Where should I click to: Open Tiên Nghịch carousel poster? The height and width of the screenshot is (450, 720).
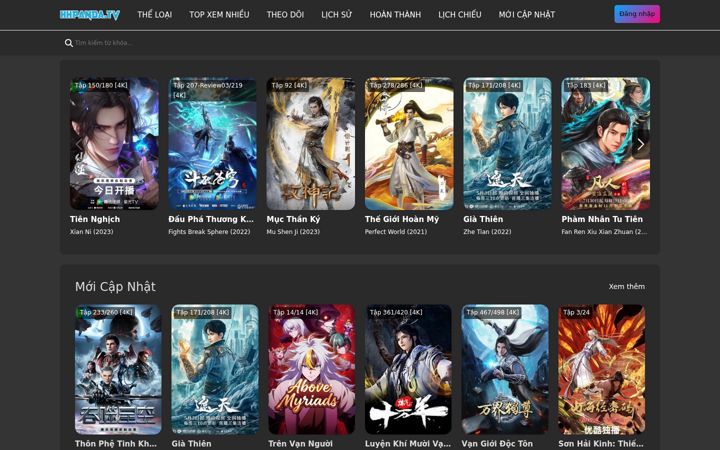tap(114, 144)
